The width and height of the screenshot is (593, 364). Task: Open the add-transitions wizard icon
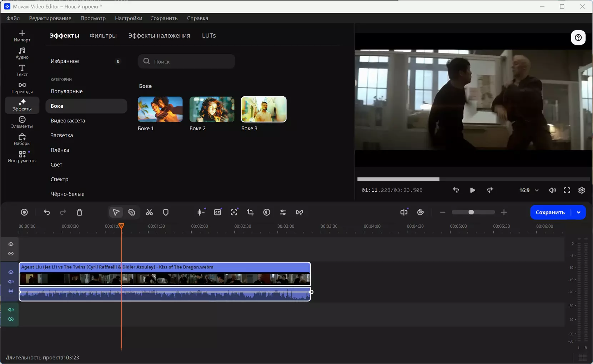click(x=300, y=212)
